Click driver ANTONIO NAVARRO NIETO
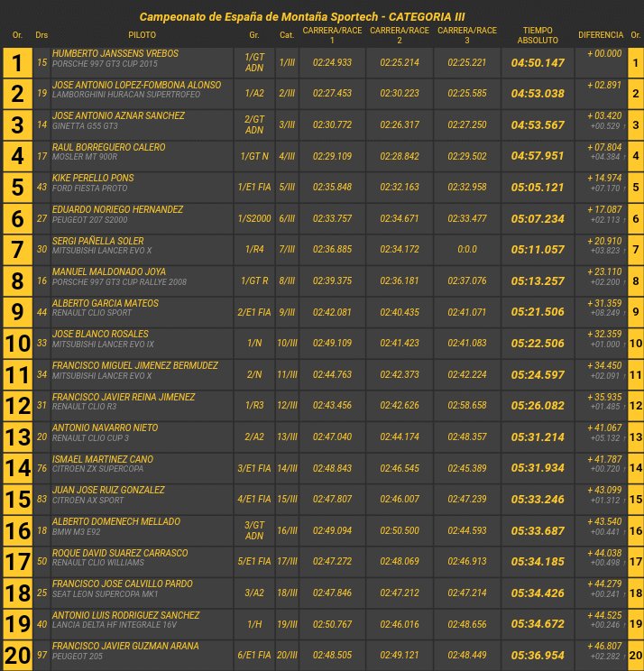 (105, 427)
